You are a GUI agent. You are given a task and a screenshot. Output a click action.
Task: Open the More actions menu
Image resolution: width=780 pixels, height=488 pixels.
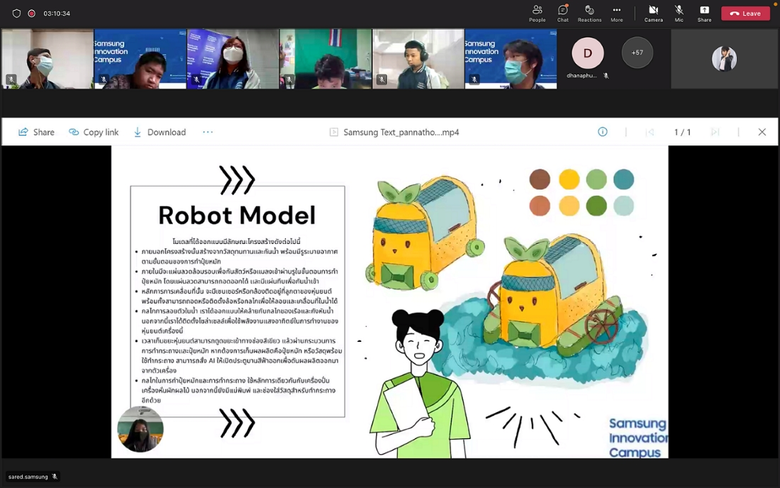pos(616,12)
